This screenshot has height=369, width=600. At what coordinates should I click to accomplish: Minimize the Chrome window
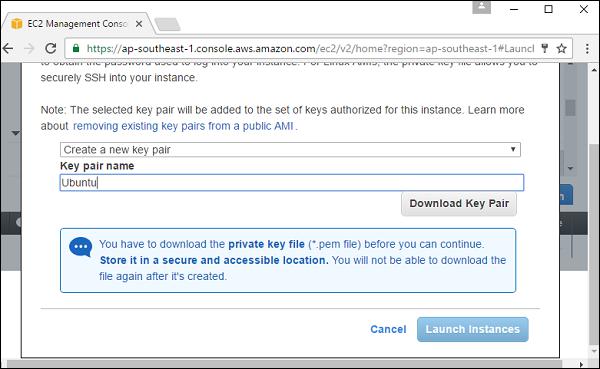click(514, 9)
